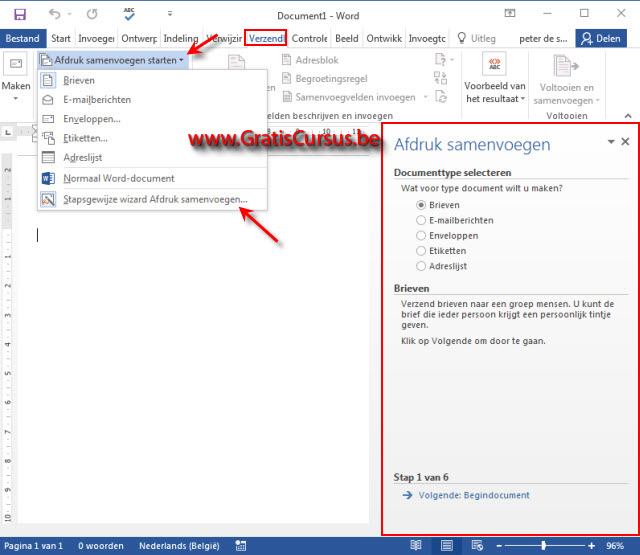
Task: Switch to the Ontwerpen tab
Action: click(139, 38)
